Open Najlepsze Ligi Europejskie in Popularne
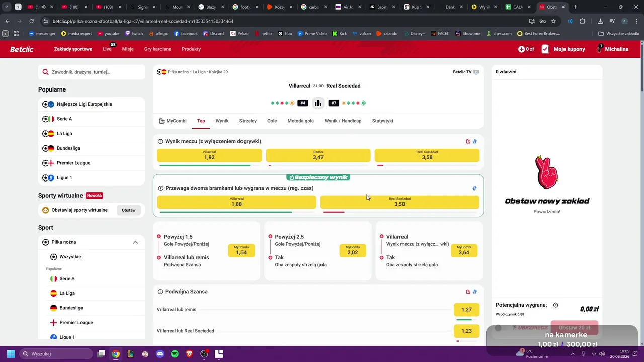This screenshot has height=362, width=644. click(92, 104)
